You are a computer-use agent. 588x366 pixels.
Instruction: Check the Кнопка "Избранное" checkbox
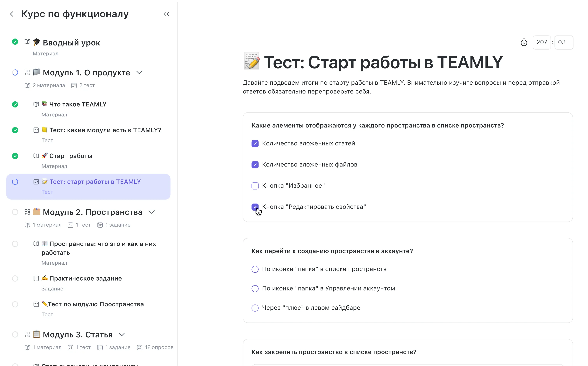point(255,186)
